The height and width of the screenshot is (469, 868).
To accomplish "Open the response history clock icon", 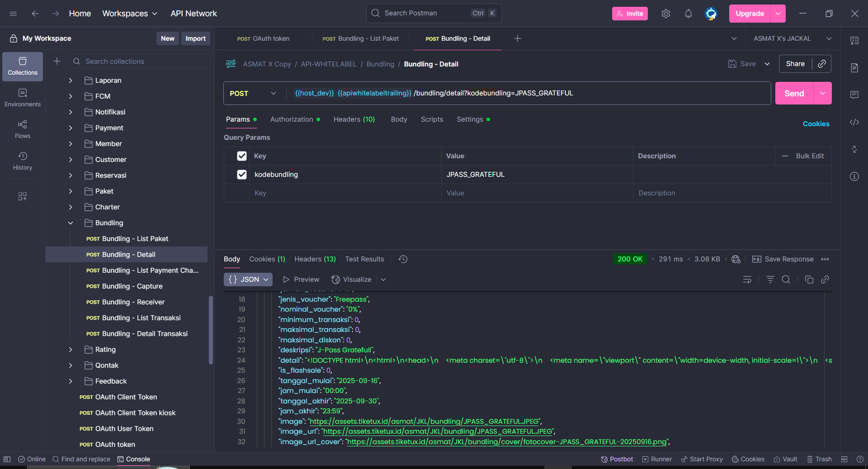I will click(x=403, y=259).
